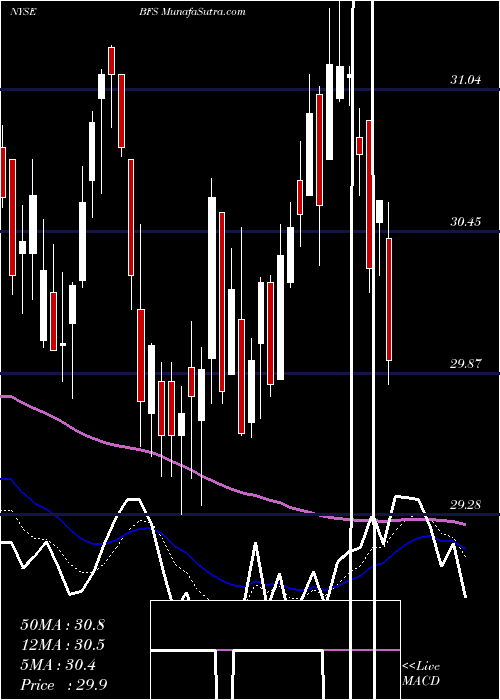Click the 30.45 price level label
Viewport: 500px width, 700px height.
(466, 222)
